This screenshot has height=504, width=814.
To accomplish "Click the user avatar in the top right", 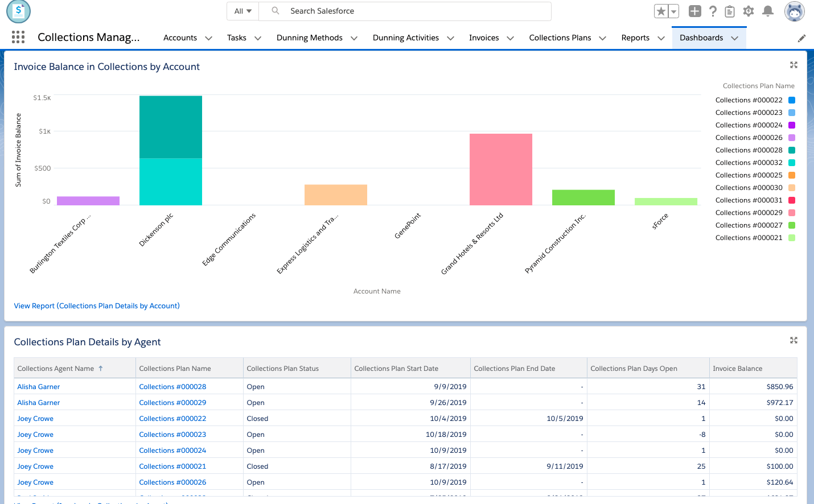I will (794, 11).
